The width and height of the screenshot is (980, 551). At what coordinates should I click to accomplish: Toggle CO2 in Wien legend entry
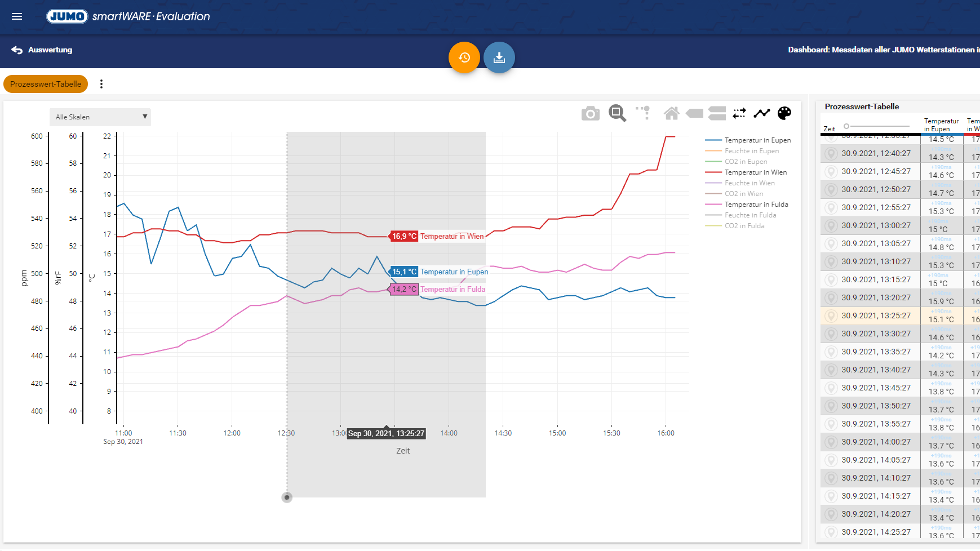click(x=743, y=194)
